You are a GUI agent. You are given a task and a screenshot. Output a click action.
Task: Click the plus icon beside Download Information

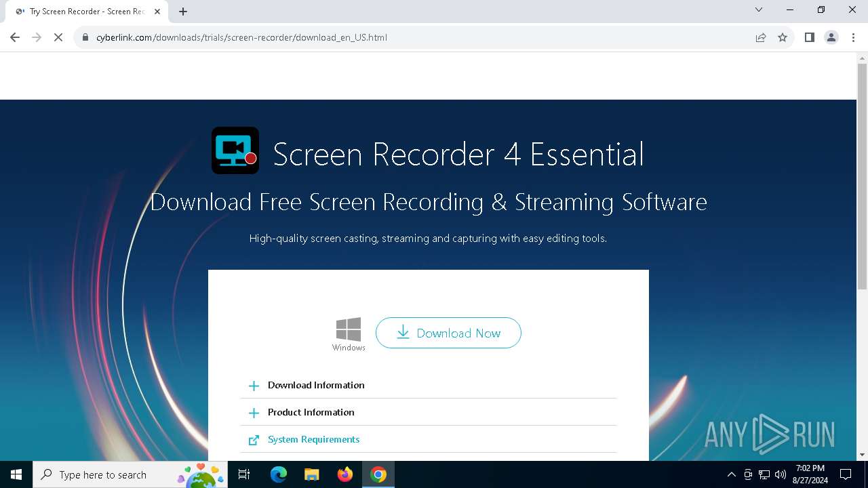point(254,386)
